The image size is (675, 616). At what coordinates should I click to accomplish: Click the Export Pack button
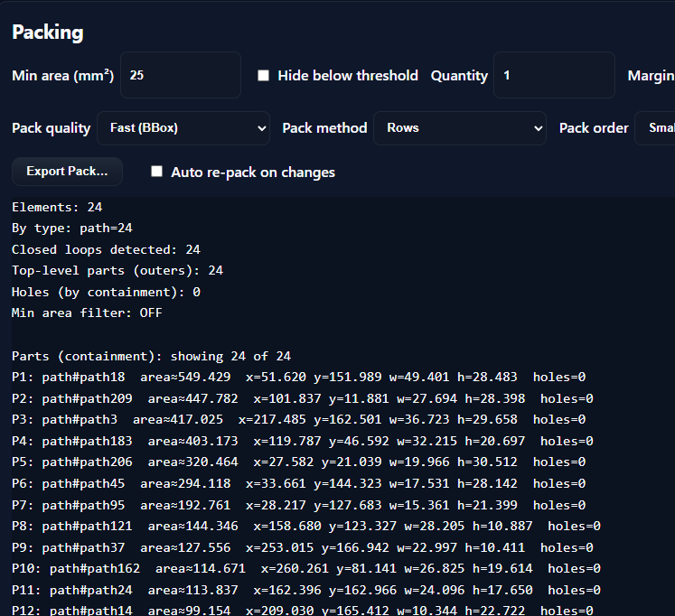click(x=67, y=172)
